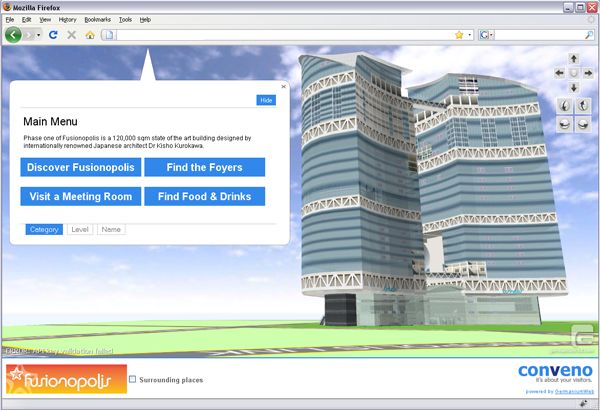
Task: Click the Find the Foyers button
Action: click(204, 167)
